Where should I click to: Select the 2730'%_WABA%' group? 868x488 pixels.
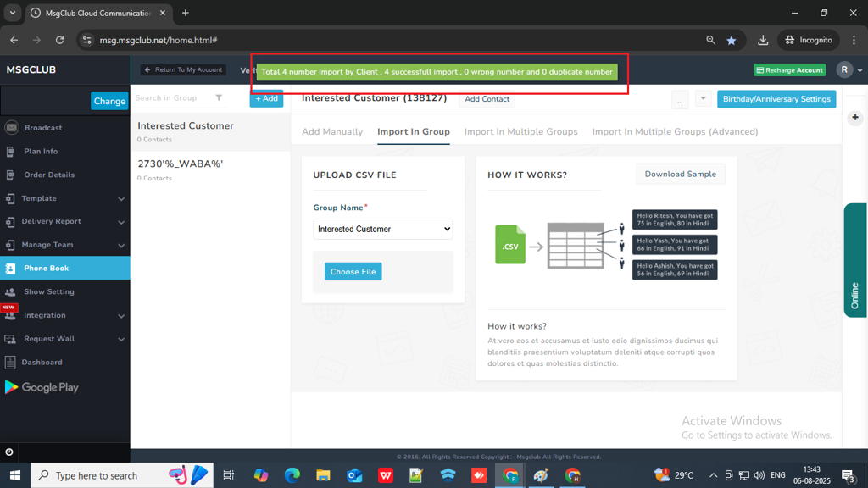(210, 169)
